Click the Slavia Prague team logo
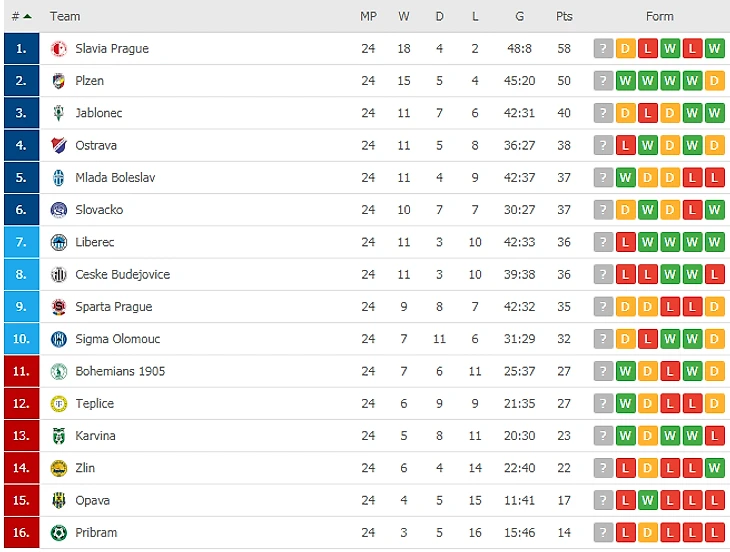Image resolution: width=730 pixels, height=552 pixels. [59, 48]
